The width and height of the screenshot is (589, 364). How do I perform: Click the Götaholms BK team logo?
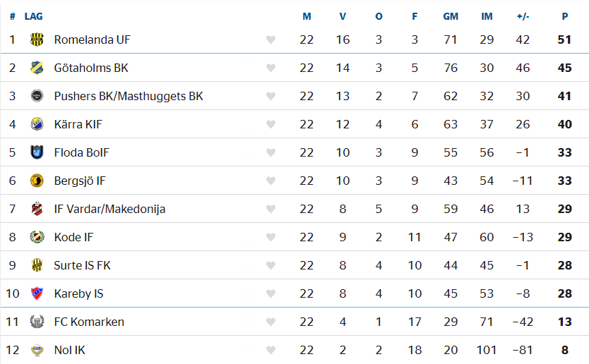(x=37, y=68)
